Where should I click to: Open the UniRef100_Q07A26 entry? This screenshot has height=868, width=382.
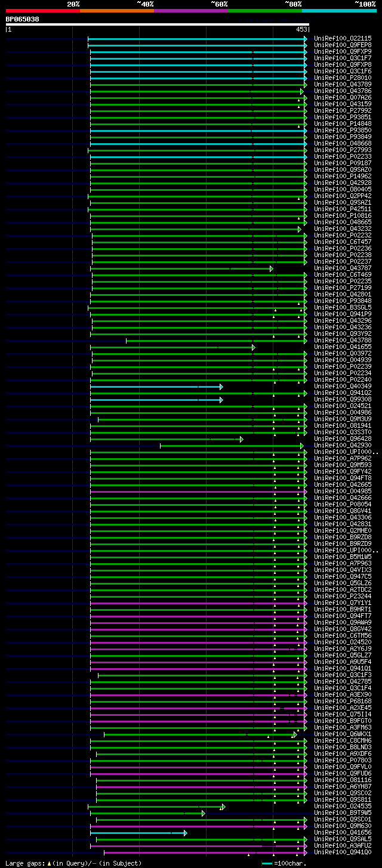(343, 98)
